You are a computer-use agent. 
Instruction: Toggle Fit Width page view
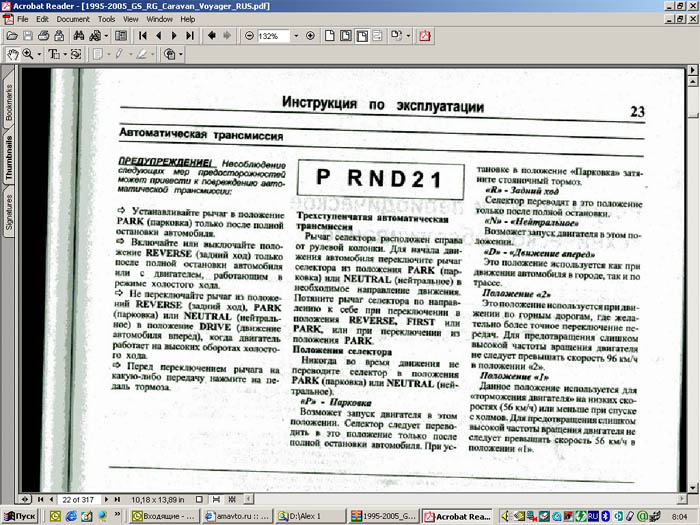(x=364, y=35)
